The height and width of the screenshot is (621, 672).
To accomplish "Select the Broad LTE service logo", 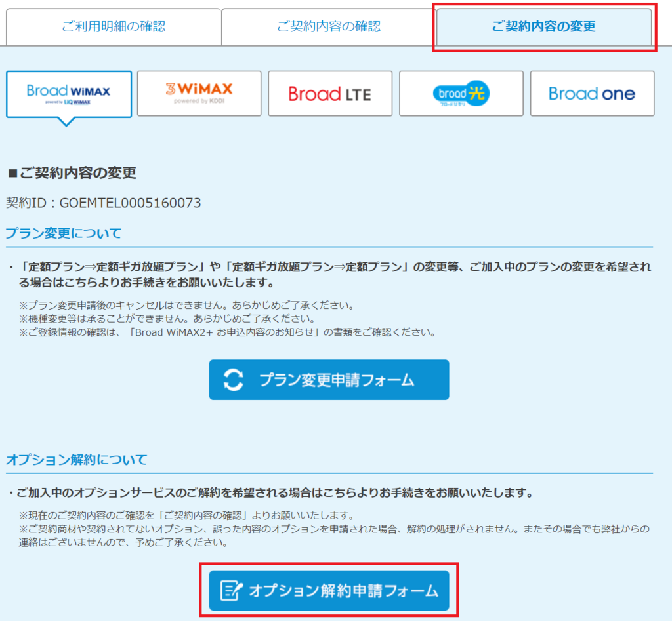I will click(330, 93).
